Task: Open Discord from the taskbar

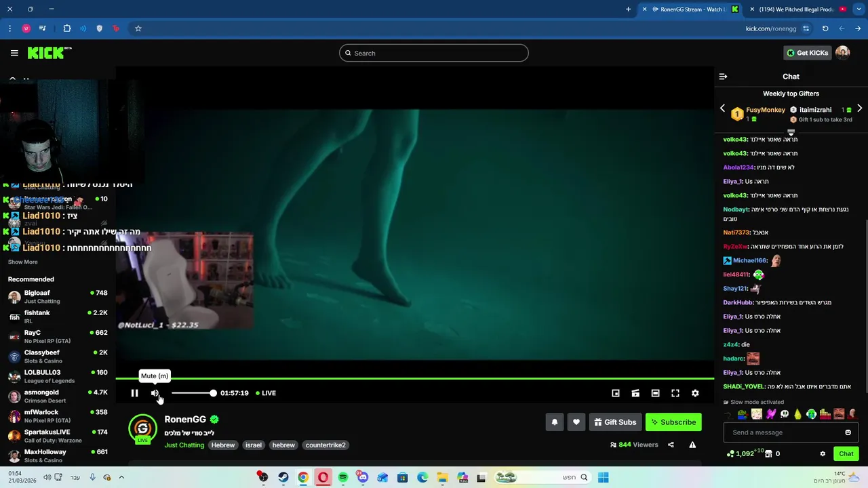Action: 363,477
